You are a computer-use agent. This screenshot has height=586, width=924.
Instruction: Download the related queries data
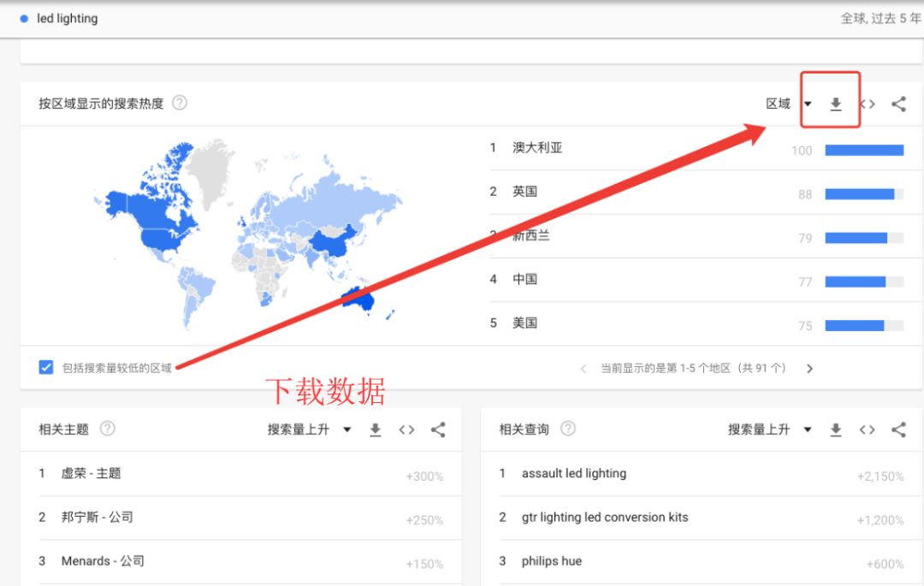point(836,430)
